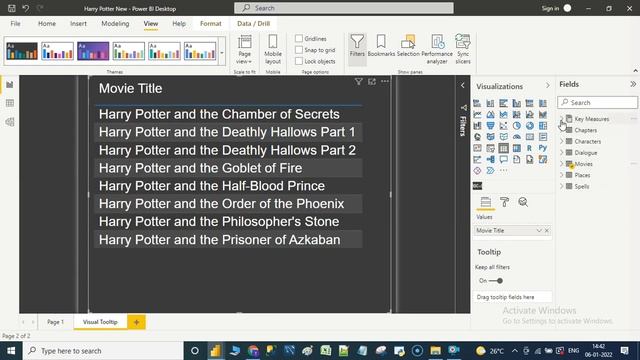Go to the Page 1 tab
The image size is (640, 360).
pyautogui.click(x=56, y=322)
